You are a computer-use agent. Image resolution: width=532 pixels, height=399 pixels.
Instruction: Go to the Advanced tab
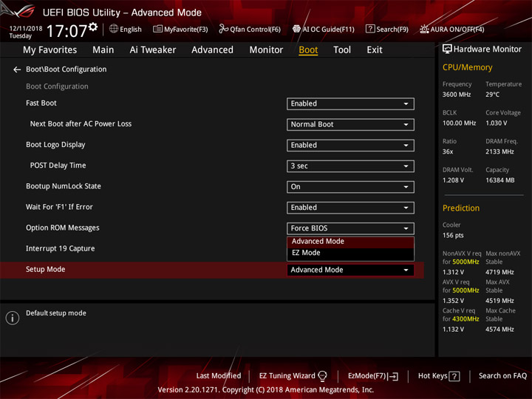[x=212, y=50]
